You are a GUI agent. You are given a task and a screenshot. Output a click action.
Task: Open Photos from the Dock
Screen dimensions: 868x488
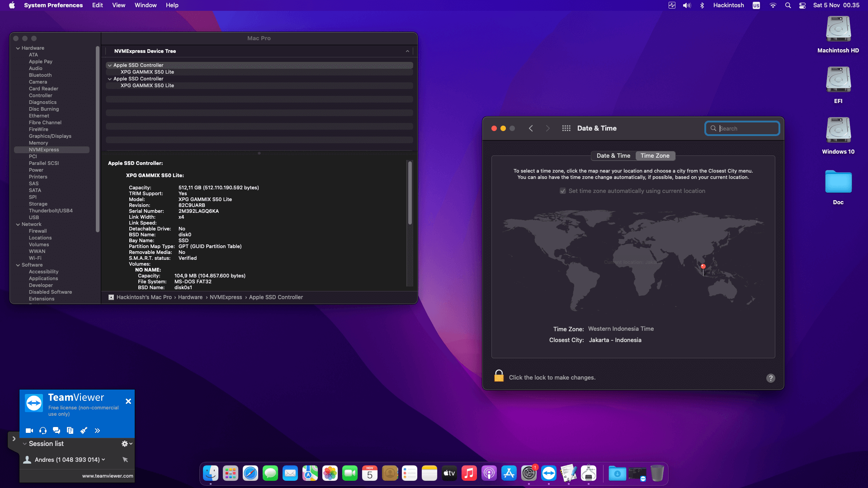point(330,473)
